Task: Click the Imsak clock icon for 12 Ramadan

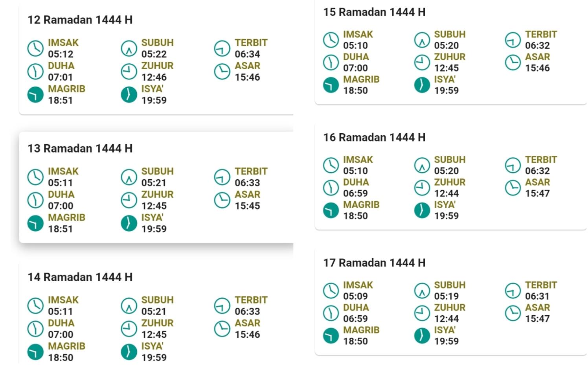Action: point(35,48)
